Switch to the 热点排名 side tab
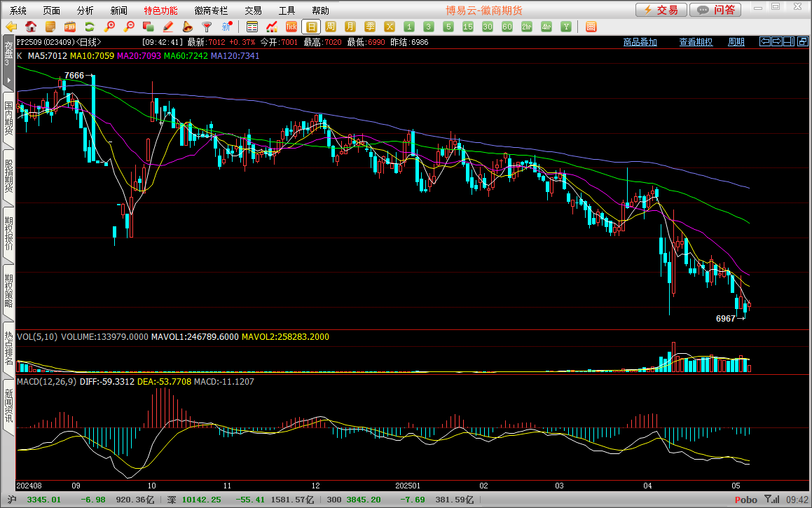The image size is (812, 508). click(8, 348)
